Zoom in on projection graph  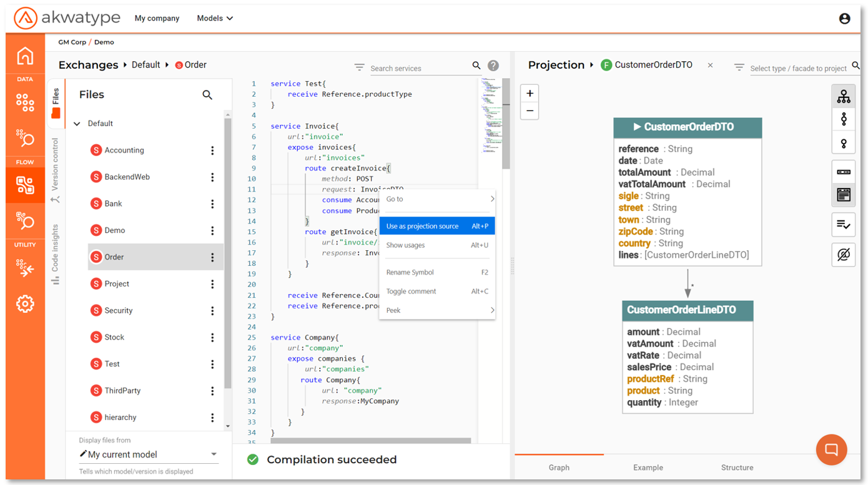click(530, 94)
